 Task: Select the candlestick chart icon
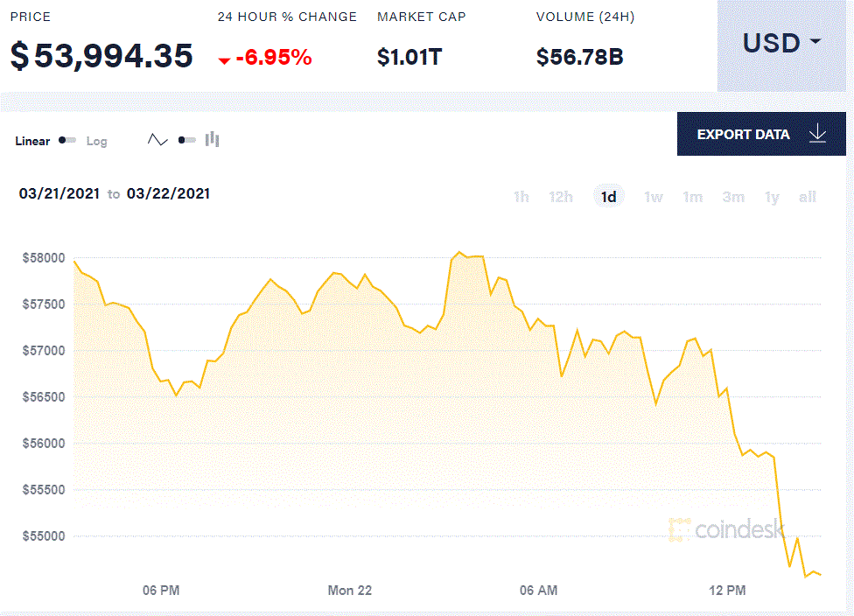212,139
